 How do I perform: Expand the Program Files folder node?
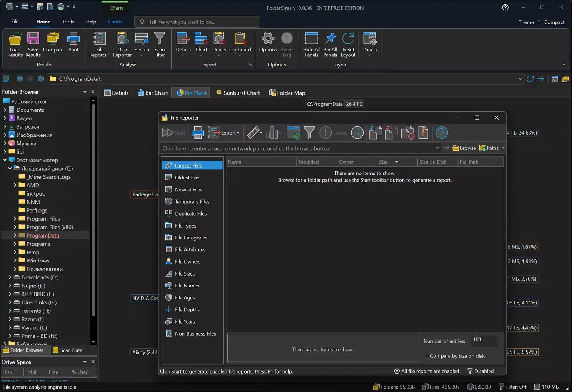pos(15,219)
